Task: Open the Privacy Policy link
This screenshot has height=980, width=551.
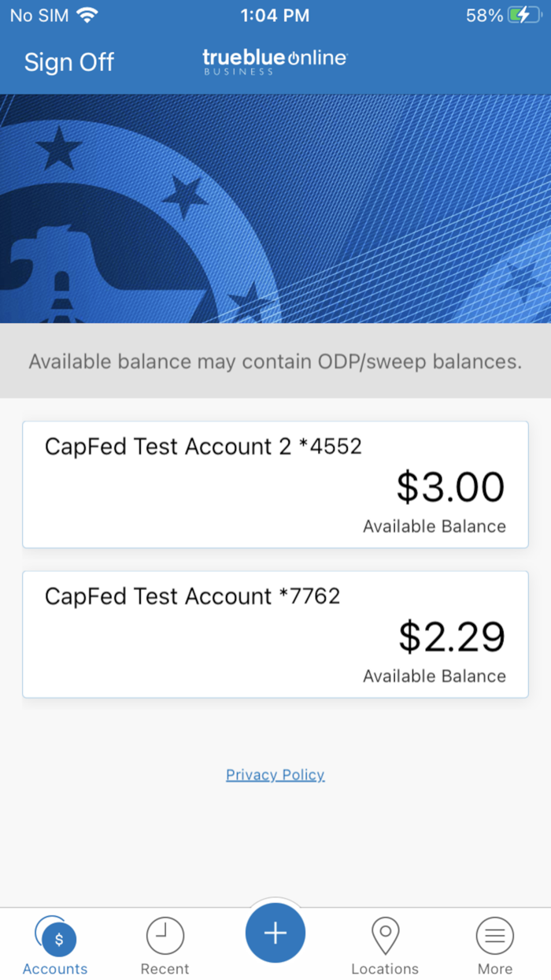Action: pyautogui.click(x=275, y=774)
